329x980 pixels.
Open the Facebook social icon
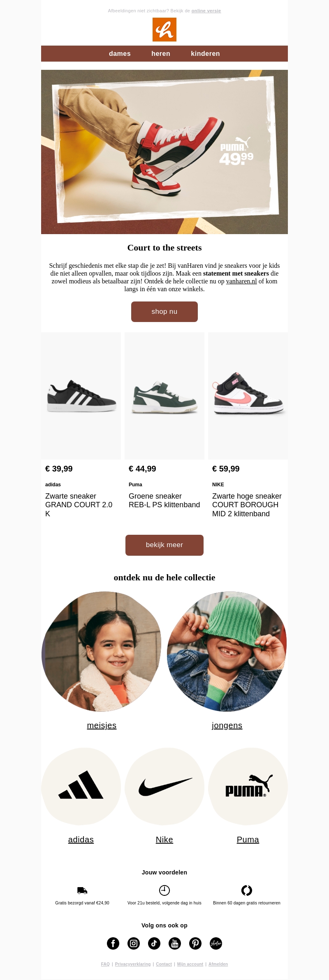113,943
